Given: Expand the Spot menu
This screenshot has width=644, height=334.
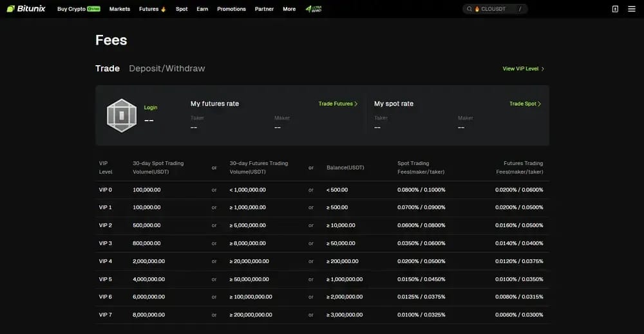Looking at the screenshot, I should (182, 8).
